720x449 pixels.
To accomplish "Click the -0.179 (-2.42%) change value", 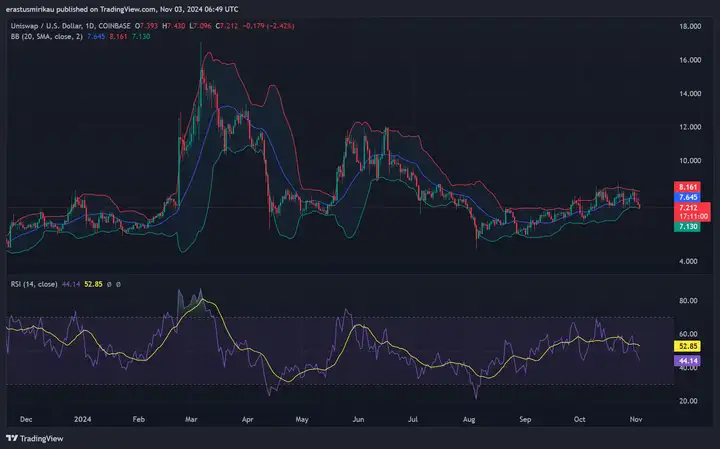I will (269, 26).
